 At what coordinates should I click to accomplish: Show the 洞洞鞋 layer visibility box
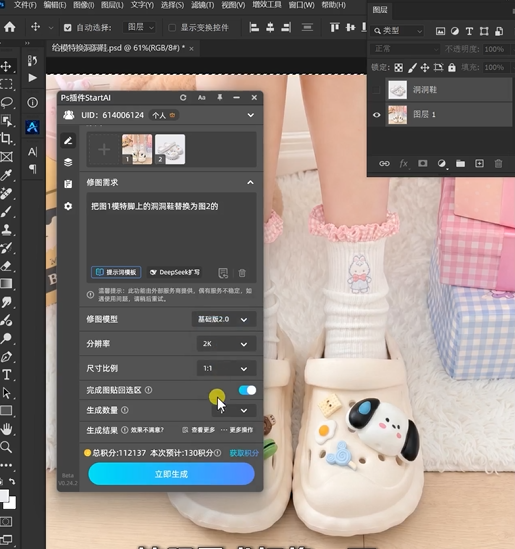(x=376, y=90)
